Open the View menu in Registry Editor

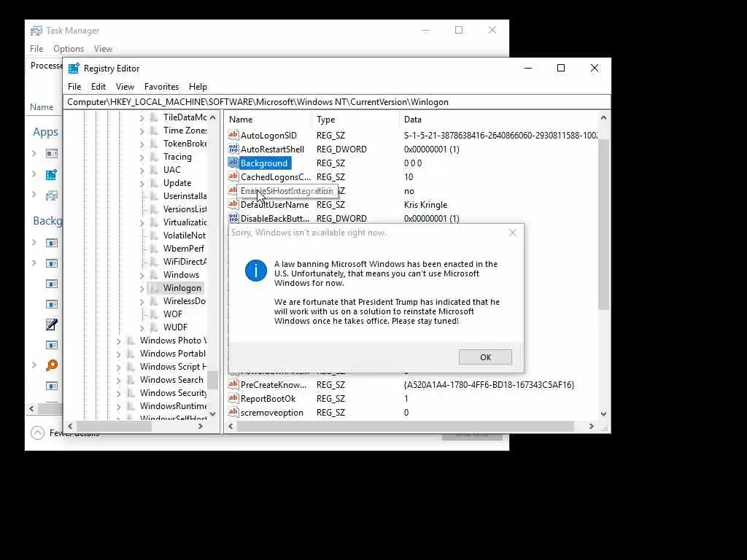[x=125, y=87]
